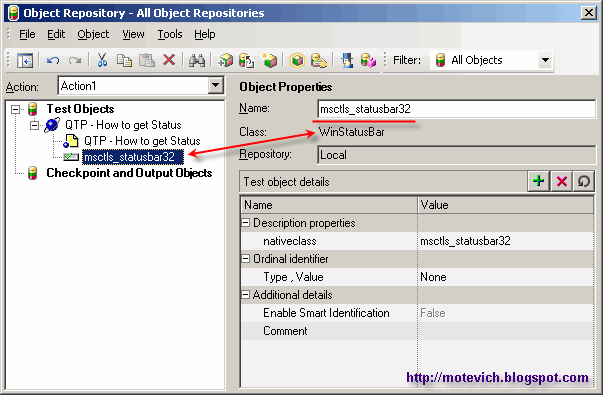Click Checkpoint and Output Objects icon
Image resolution: width=603 pixels, height=395 pixels.
click(33, 173)
